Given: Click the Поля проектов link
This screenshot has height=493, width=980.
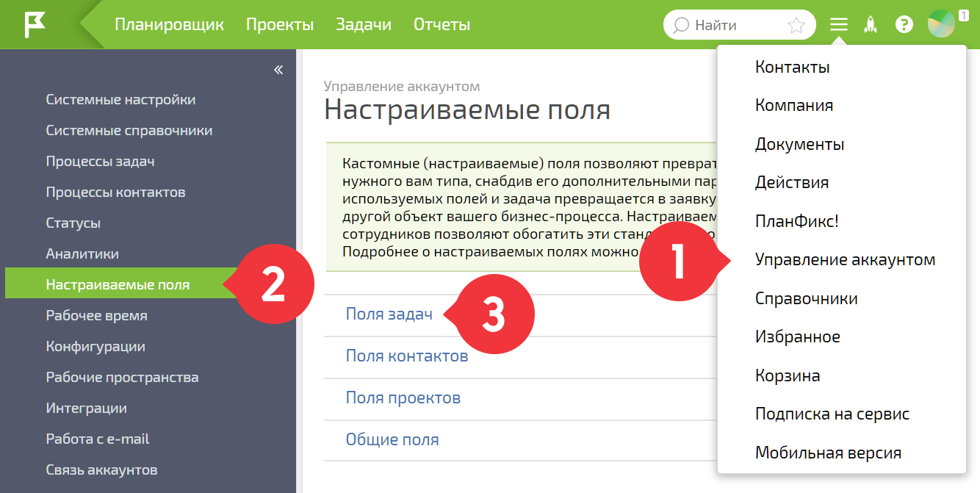Looking at the screenshot, I should point(403,397).
